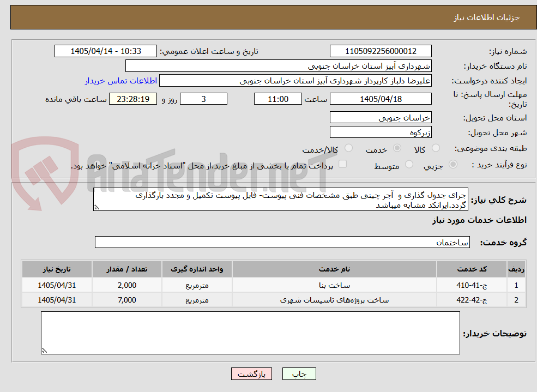Select the کالا/خدمت radio button
The width and height of the screenshot is (537, 392).
point(348,148)
